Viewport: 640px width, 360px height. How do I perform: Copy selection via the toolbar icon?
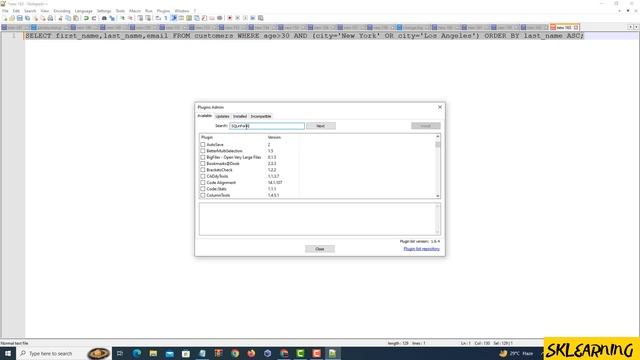68,18
